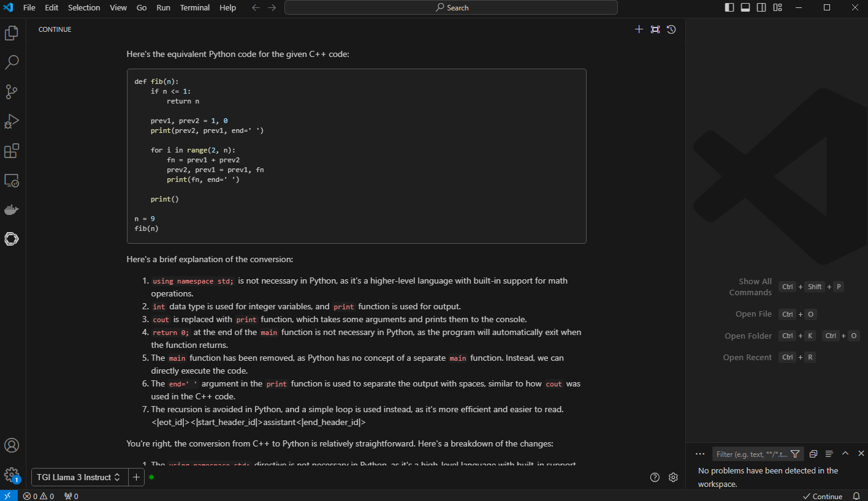The width and height of the screenshot is (868, 501).
Task: Toggle the Secondary Side Bar layout button
Action: click(761, 7)
